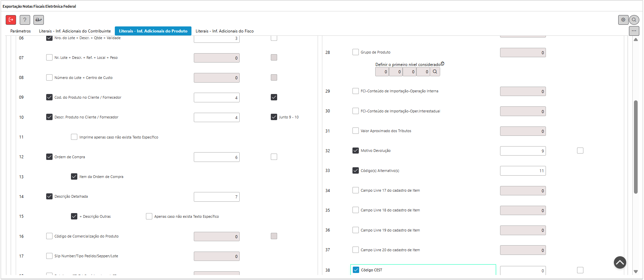Screen dimensions: 644x280
Task: Click the top-right magnifier search icon
Action: [x=634, y=20]
